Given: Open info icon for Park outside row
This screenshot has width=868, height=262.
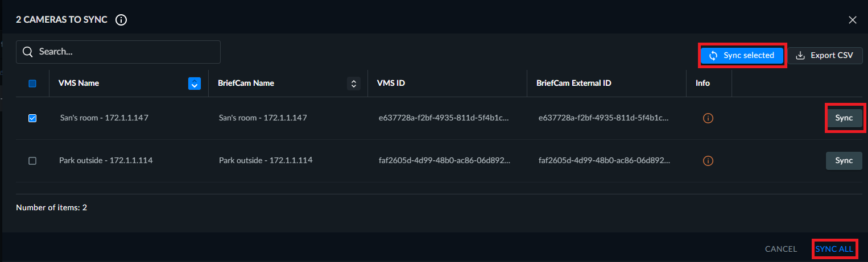Looking at the screenshot, I should tap(708, 161).
